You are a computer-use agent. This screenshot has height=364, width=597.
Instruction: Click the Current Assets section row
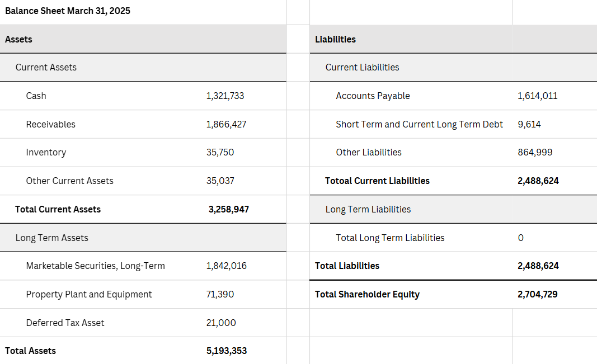click(46, 68)
